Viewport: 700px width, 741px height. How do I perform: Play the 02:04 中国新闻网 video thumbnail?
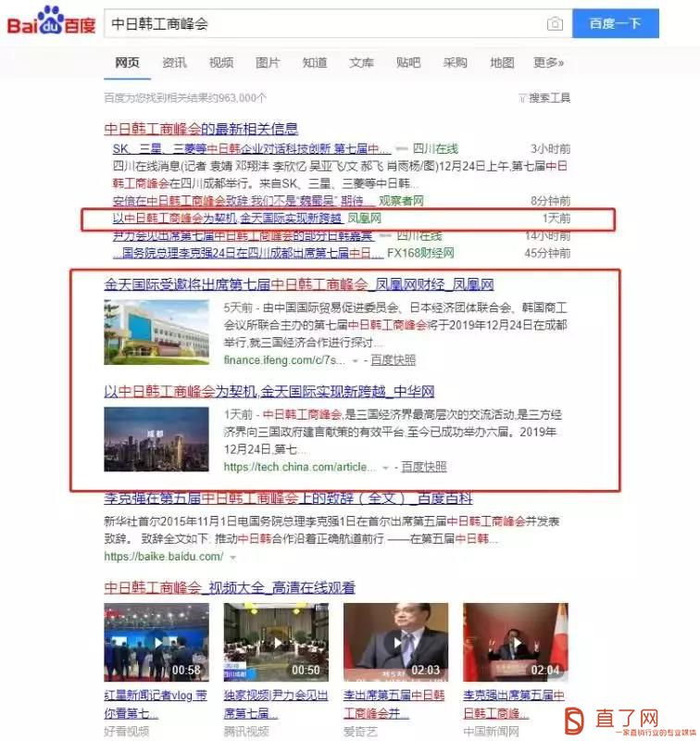tap(516, 642)
